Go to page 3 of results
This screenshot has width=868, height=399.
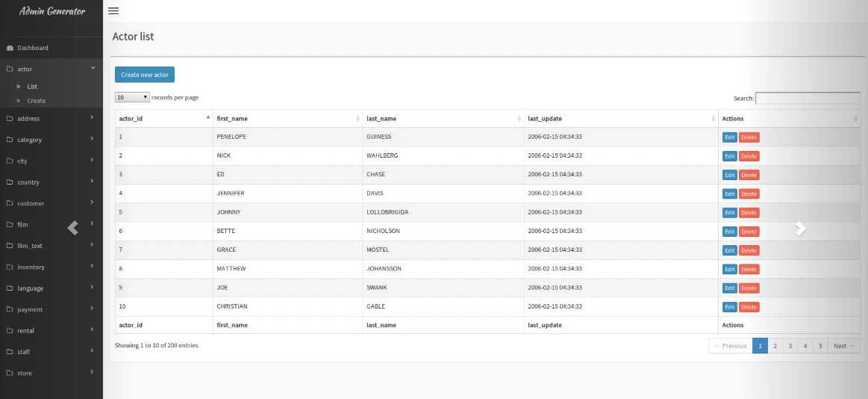[790, 346]
